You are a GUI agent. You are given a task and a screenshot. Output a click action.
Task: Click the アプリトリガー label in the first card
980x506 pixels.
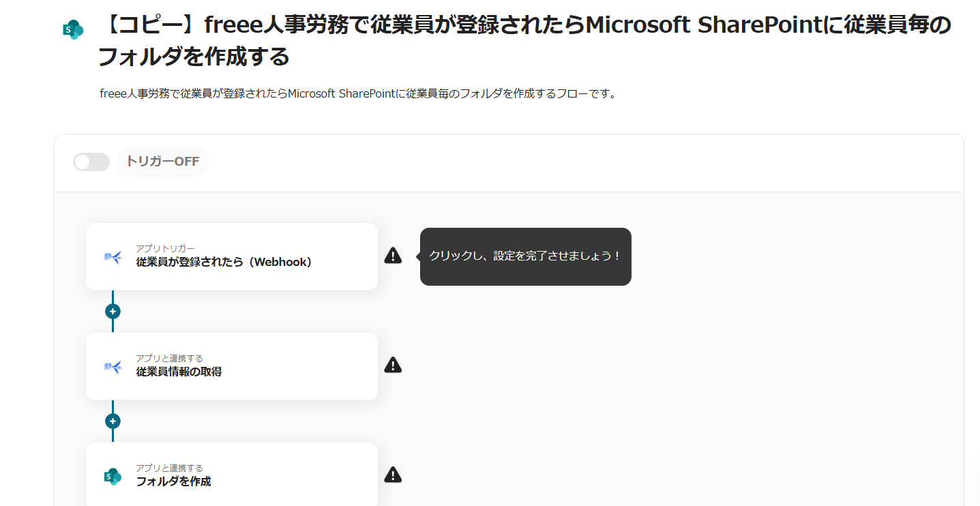pyautogui.click(x=165, y=248)
